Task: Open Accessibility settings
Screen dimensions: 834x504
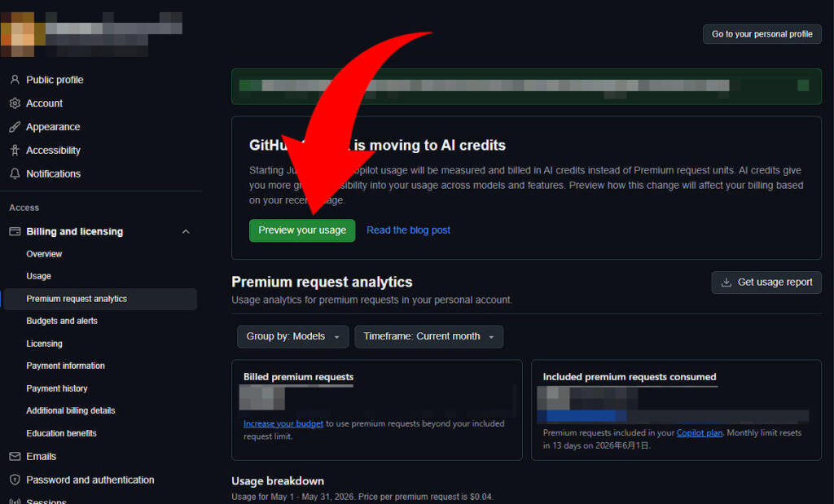Action: [53, 151]
